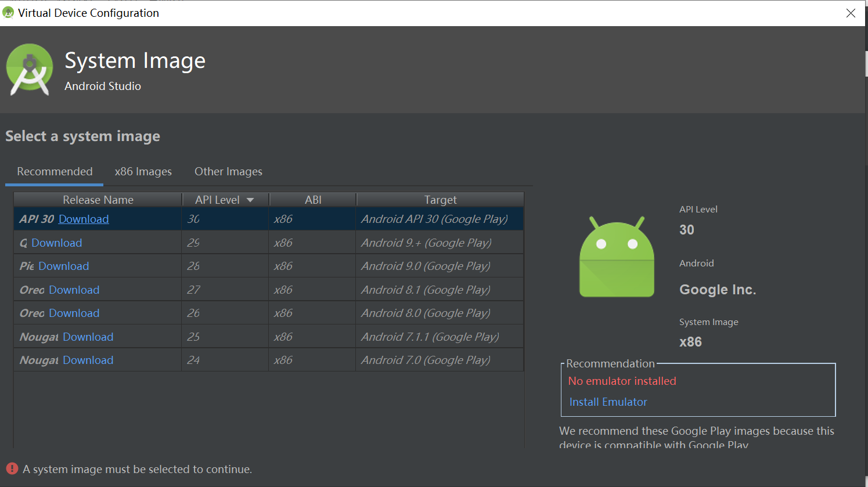This screenshot has height=487, width=868.
Task: Select the Android 7.0 (Google Play) cell
Action: (x=440, y=360)
